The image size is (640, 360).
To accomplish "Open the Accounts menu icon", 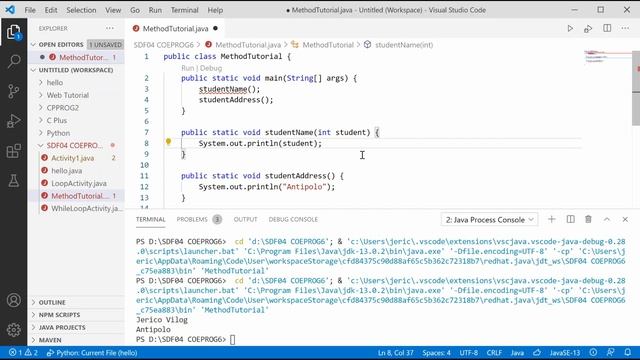I will (x=13, y=300).
